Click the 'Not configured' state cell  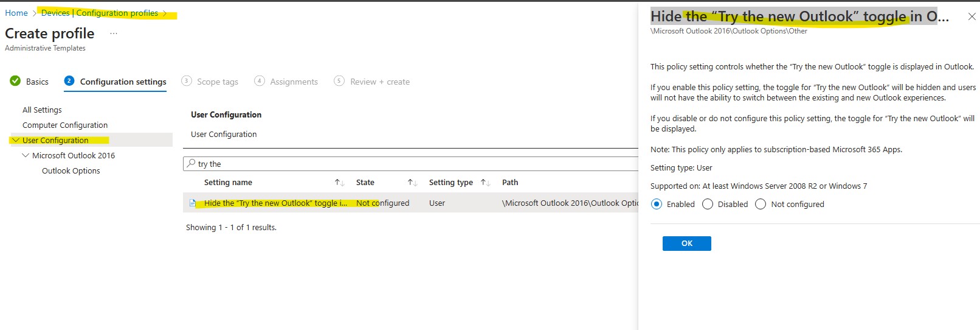click(382, 203)
